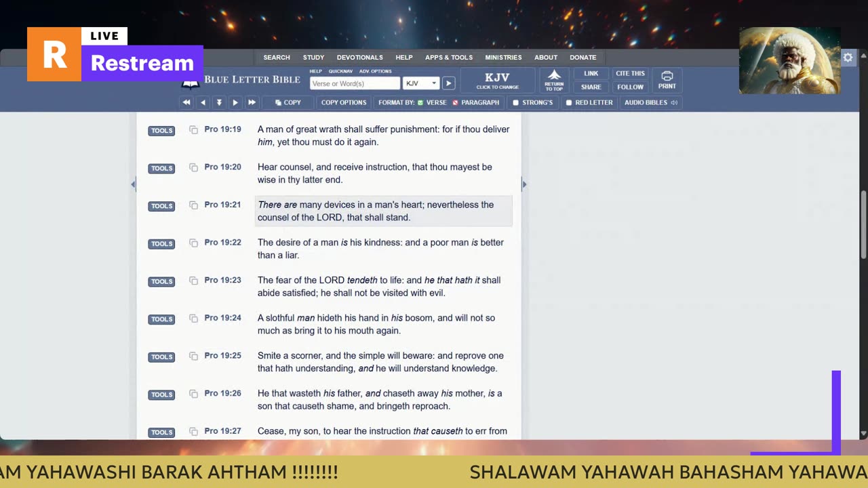Click the Pro 19:21 verse reference
The image size is (868, 488).
point(222,205)
